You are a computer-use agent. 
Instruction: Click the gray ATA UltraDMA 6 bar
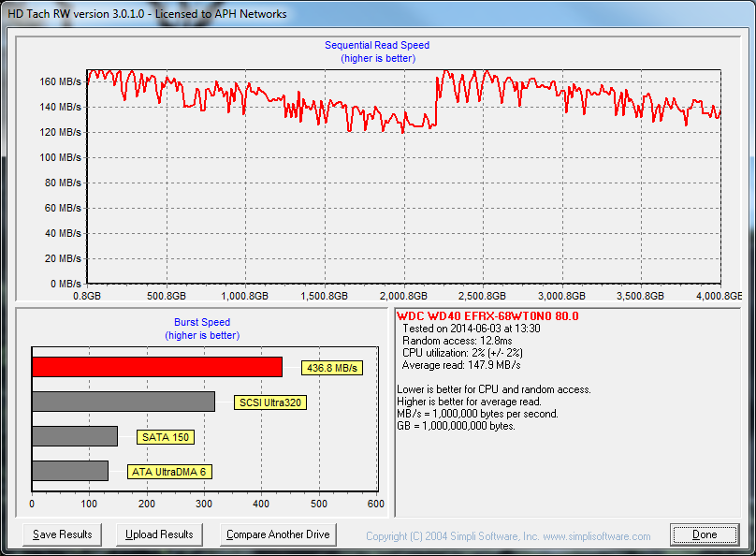click(70, 471)
